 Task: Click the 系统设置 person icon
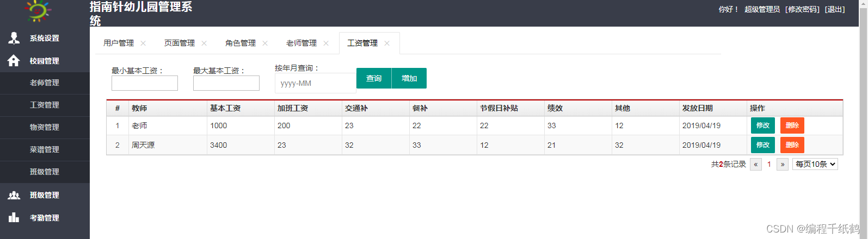coord(14,38)
